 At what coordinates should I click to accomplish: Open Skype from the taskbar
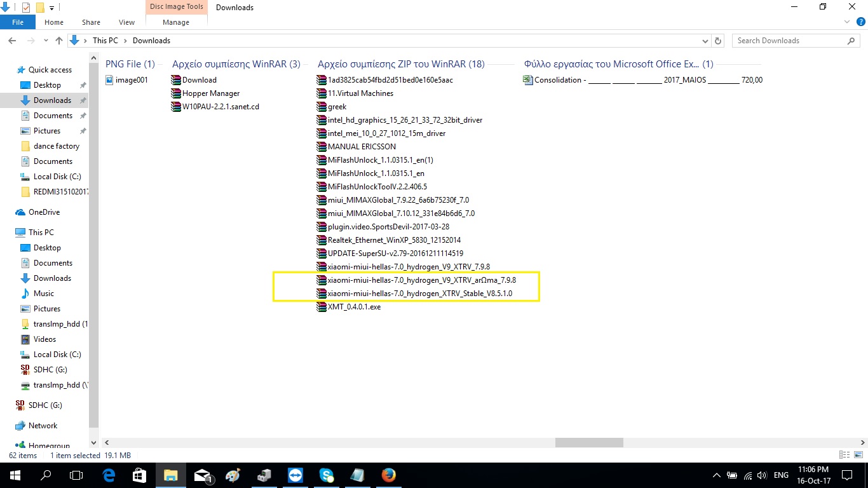click(327, 475)
